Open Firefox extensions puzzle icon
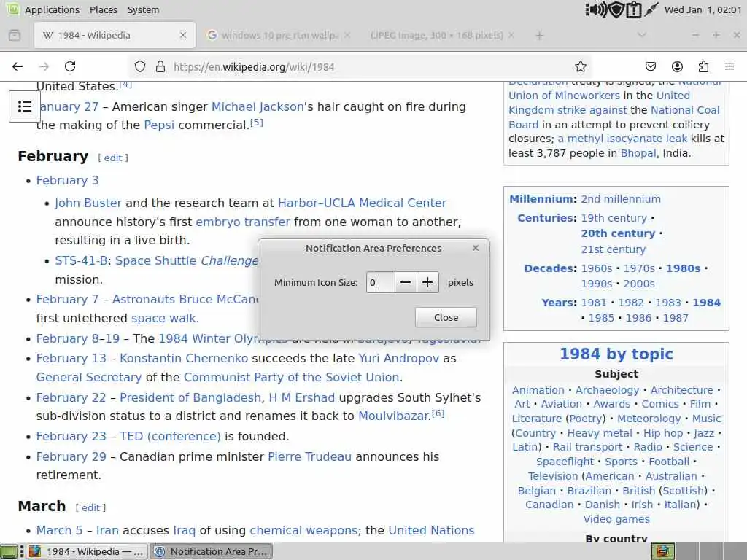 (x=703, y=66)
